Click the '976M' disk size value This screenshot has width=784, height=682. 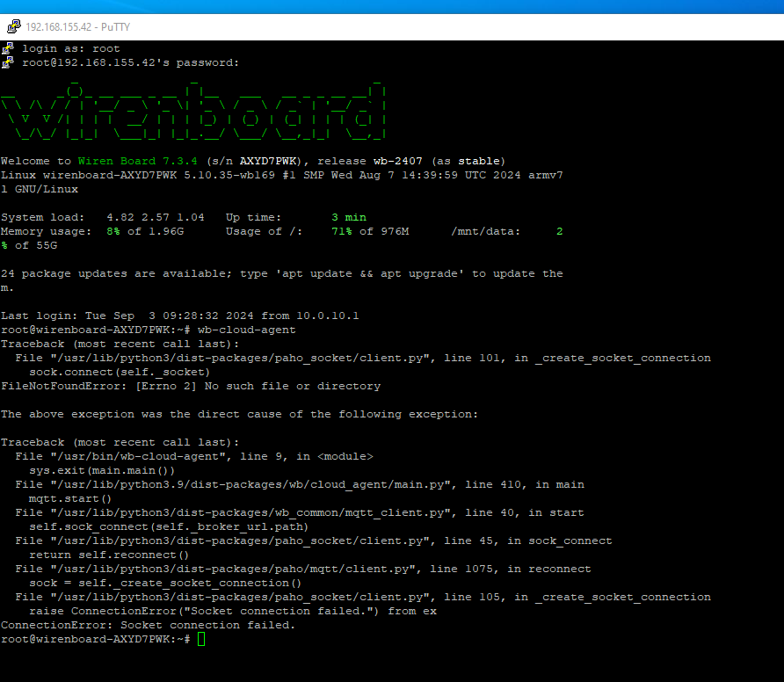[x=395, y=231]
